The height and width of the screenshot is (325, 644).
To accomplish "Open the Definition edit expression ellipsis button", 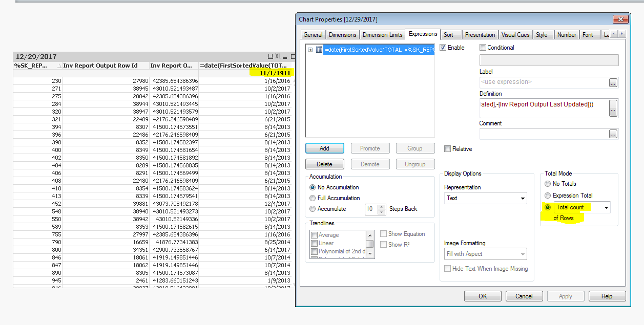I will click(x=613, y=108).
